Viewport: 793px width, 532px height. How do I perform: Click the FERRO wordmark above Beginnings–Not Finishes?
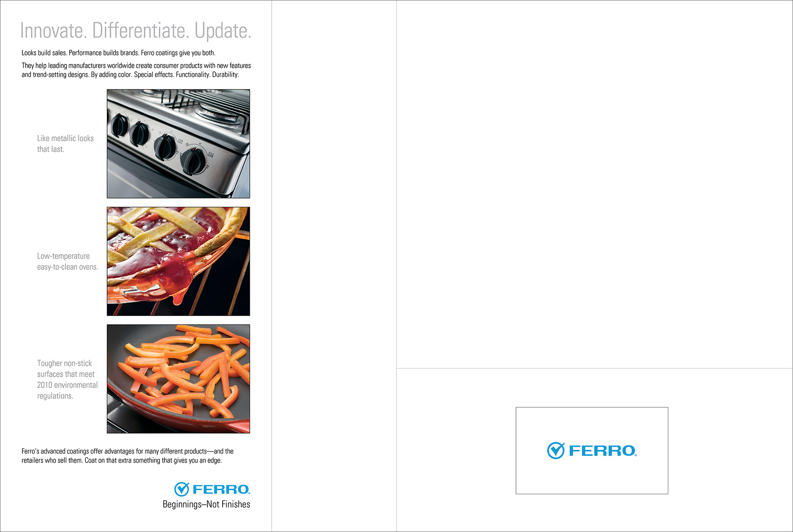tap(221, 489)
